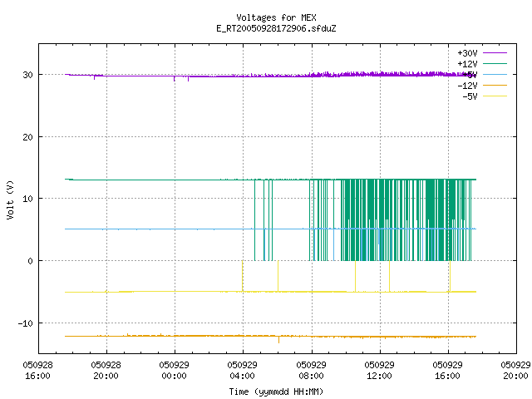Click the y-axis tick value 10
This screenshot has height=399, width=532.
[28, 199]
